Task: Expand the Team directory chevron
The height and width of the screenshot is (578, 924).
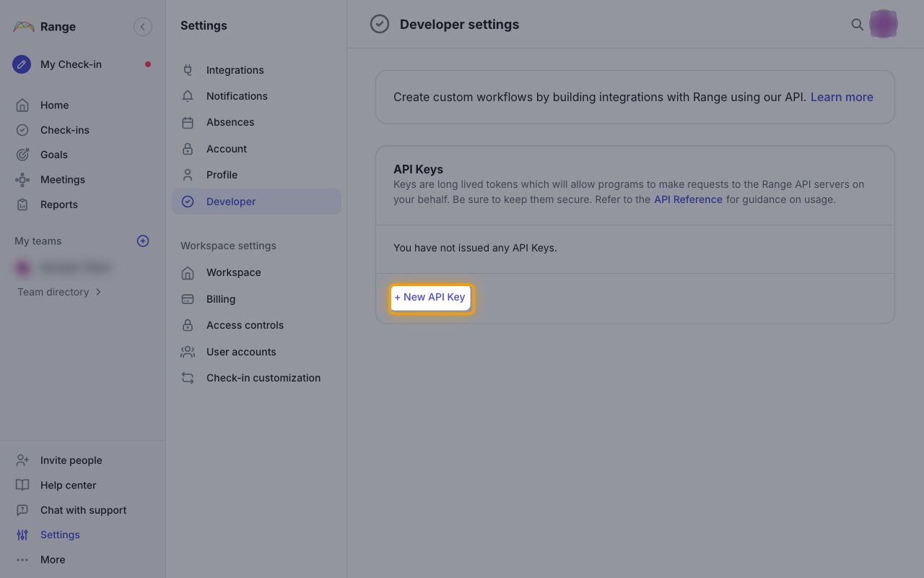Action: (x=98, y=292)
